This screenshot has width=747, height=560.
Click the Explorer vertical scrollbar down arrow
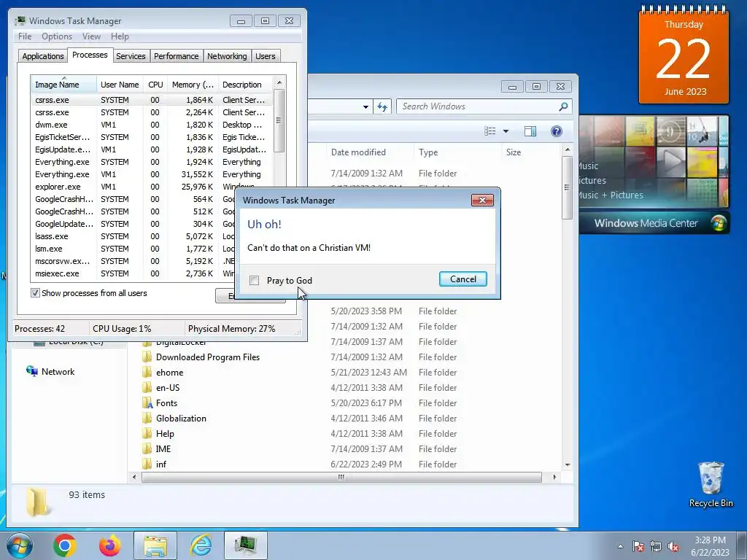(567, 464)
